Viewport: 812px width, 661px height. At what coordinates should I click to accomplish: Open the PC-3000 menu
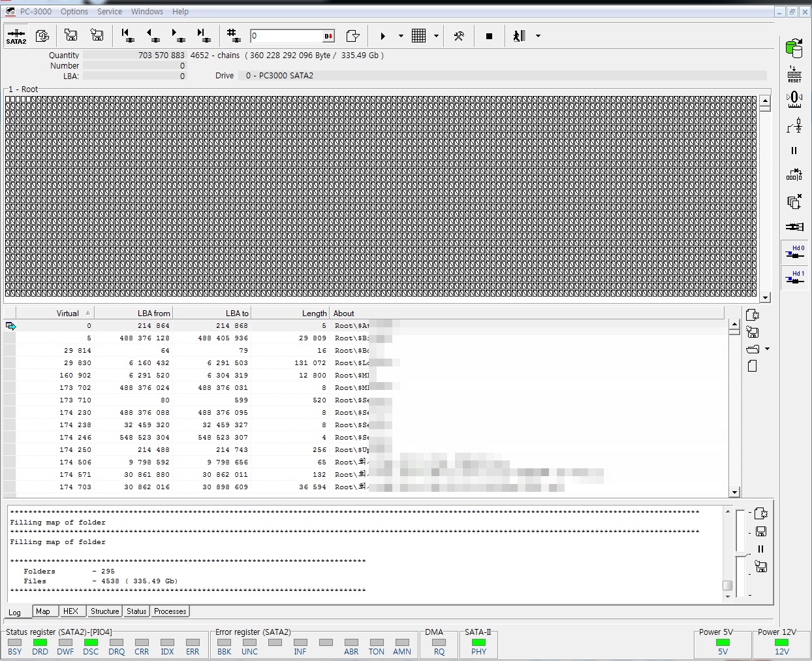click(35, 12)
